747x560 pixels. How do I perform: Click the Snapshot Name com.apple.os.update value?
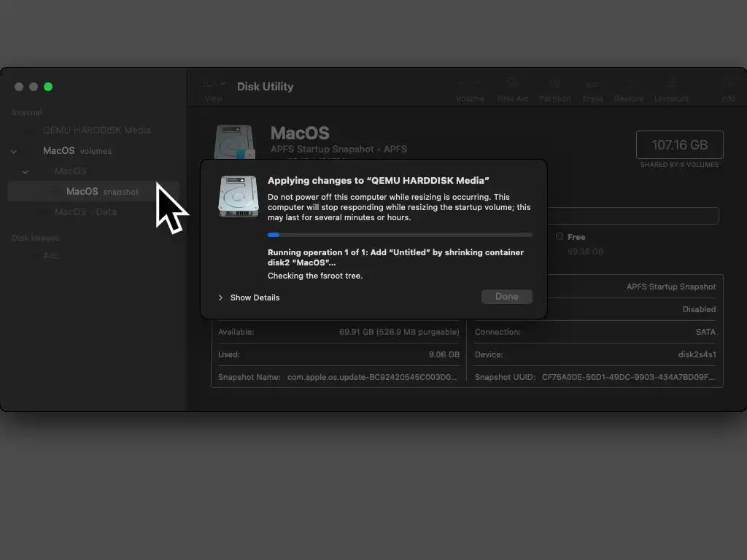[x=372, y=377]
